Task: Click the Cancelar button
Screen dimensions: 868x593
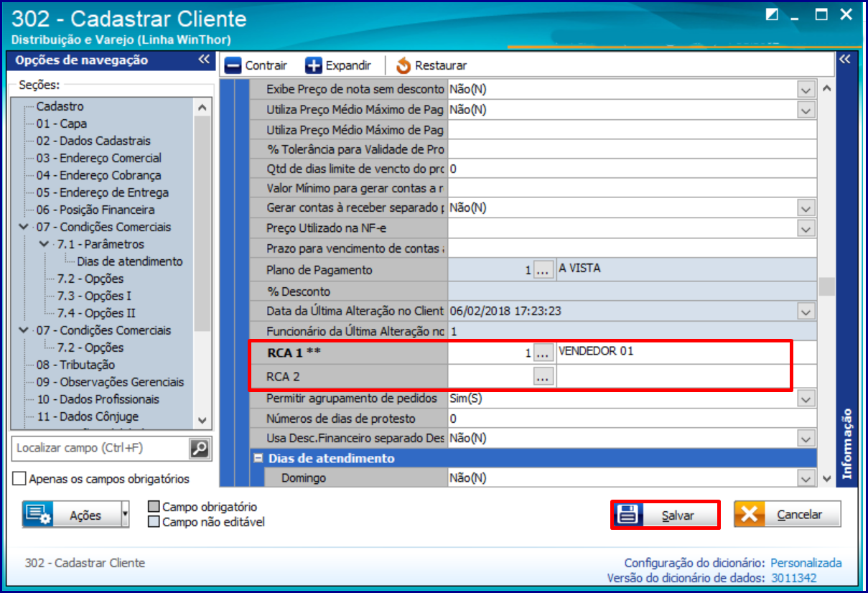Action: point(787,514)
